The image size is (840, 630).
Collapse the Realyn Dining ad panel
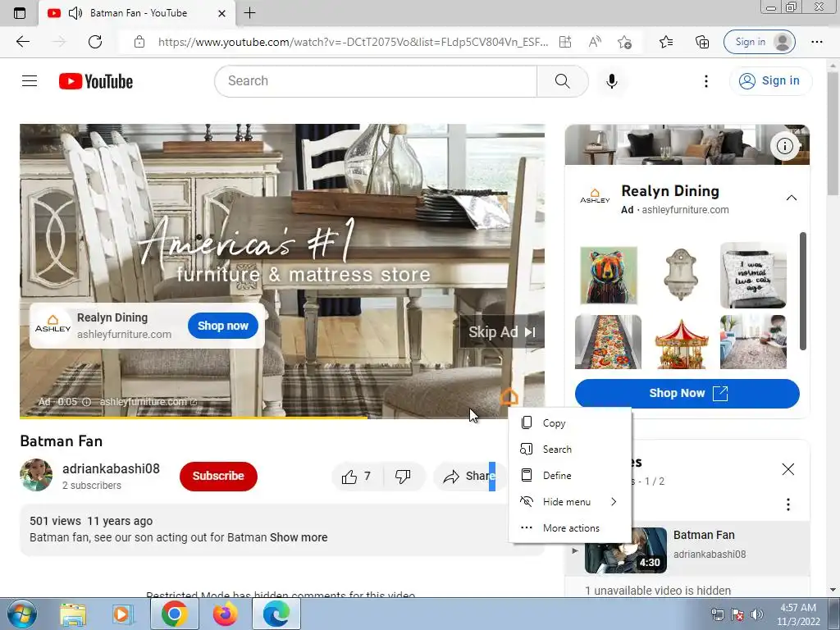coord(791,198)
